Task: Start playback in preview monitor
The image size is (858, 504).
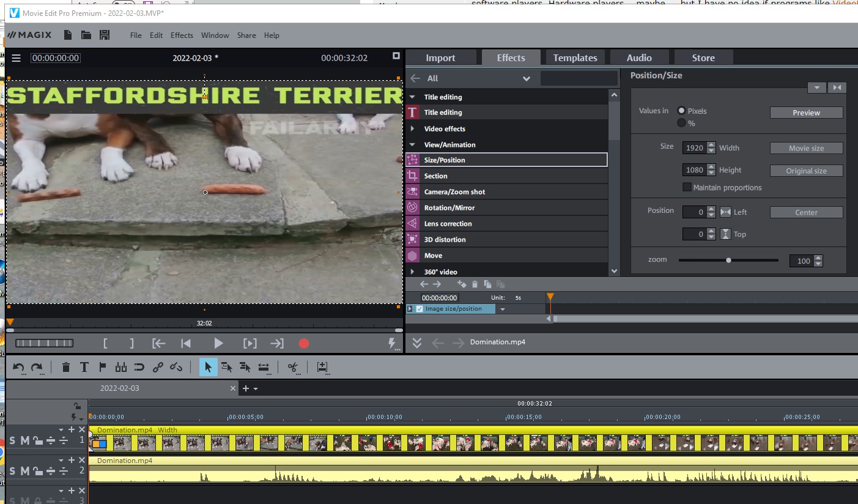Action: click(x=218, y=344)
